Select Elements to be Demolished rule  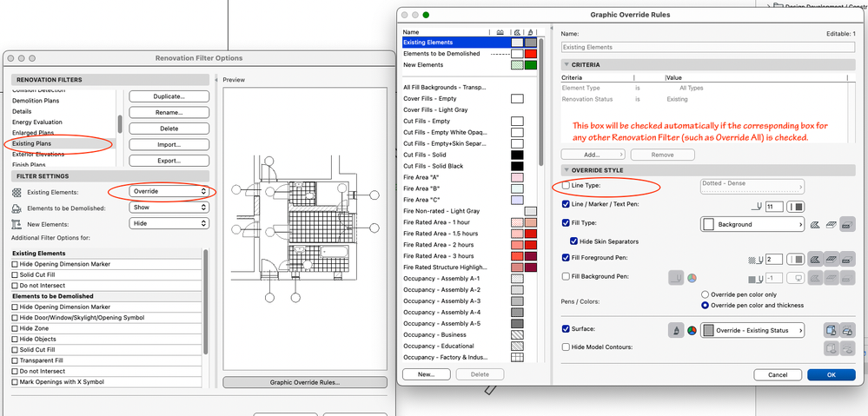[x=441, y=53]
